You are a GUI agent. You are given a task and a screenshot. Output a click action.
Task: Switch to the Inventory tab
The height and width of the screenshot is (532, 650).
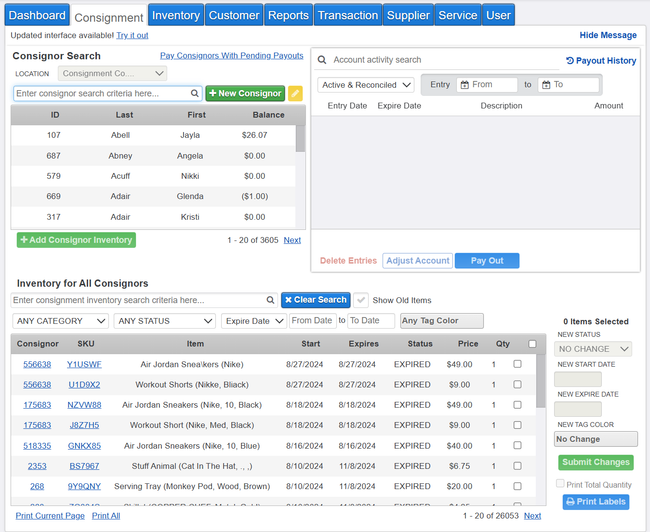tap(176, 15)
